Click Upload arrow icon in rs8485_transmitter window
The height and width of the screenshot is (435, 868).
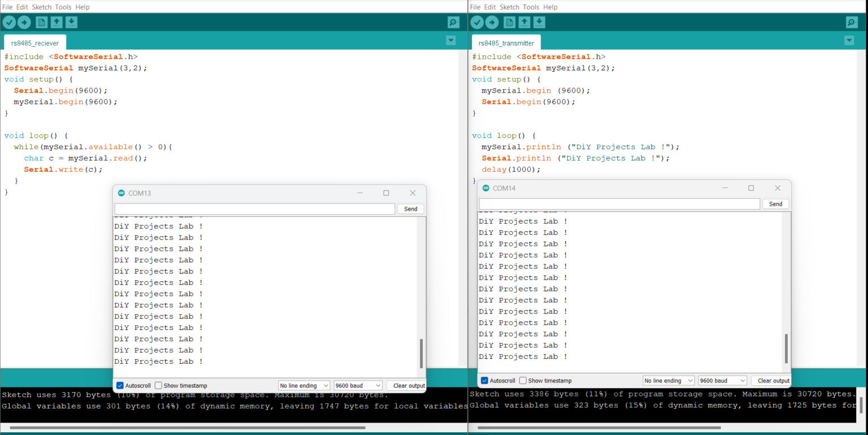pyautogui.click(x=492, y=23)
